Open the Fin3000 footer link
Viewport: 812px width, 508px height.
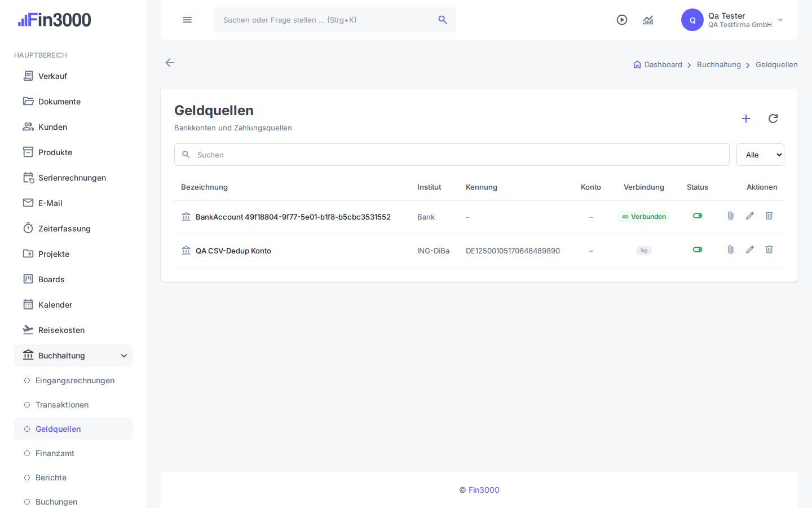484,490
